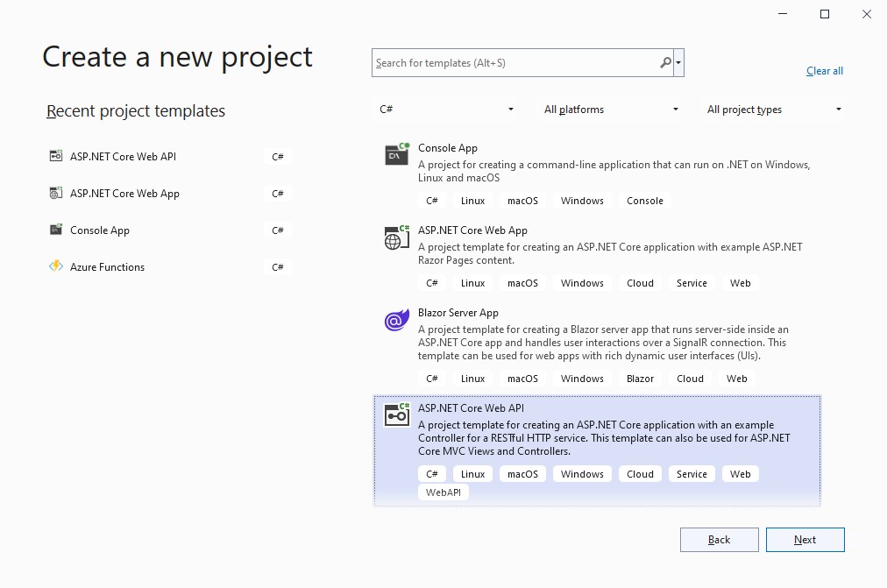Click the Back button
This screenshot has width=887, height=588.
pyautogui.click(x=719, y=540)
